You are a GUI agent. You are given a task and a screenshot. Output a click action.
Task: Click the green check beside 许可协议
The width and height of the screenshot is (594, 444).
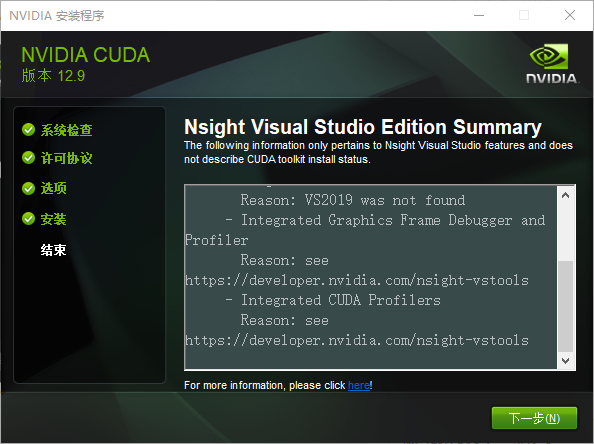point(28,158)
